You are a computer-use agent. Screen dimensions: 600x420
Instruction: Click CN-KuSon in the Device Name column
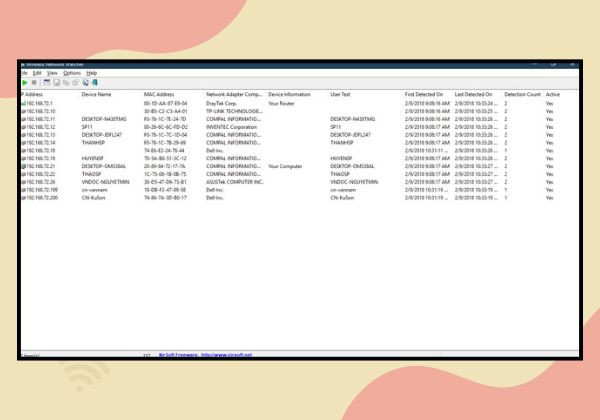tap(93, 198)
